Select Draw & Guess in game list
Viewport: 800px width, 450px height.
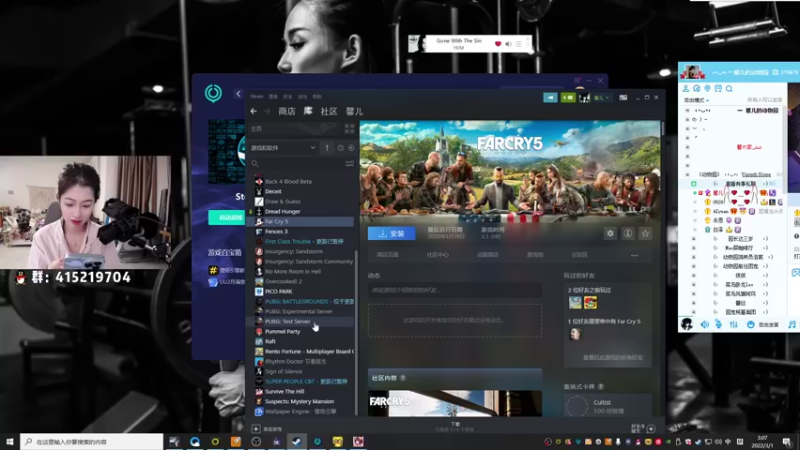click(x=302, y=202)
